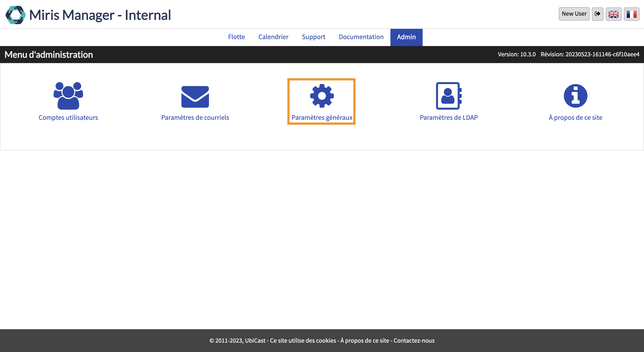The image size is (644, 352).
Task: Open the Calendrier tab
Action: click(x=273, y=37)
